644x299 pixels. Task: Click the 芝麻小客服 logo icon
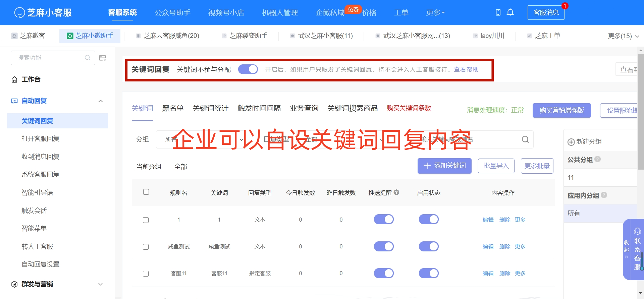point(19,13)
